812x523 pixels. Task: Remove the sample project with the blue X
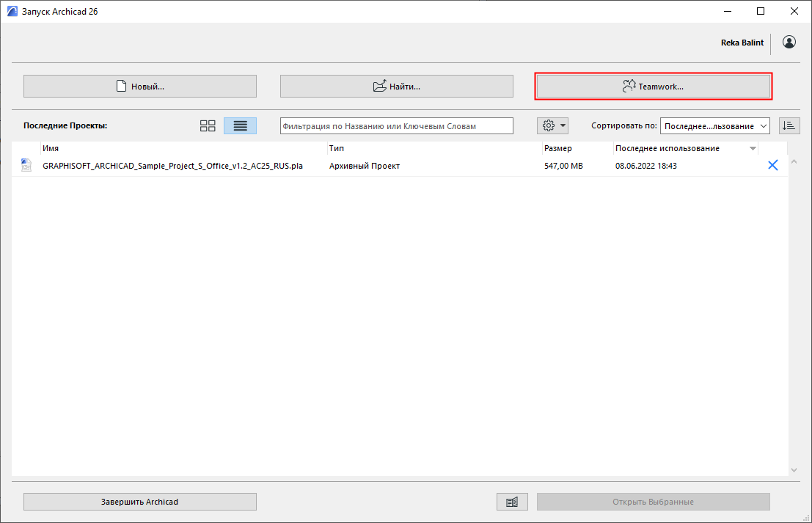coord(772,165)
